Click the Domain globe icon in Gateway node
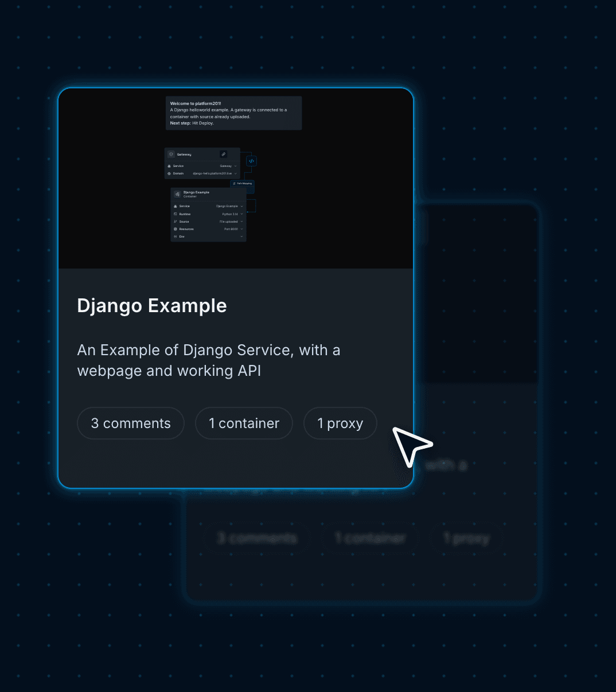 click(169, 173)
